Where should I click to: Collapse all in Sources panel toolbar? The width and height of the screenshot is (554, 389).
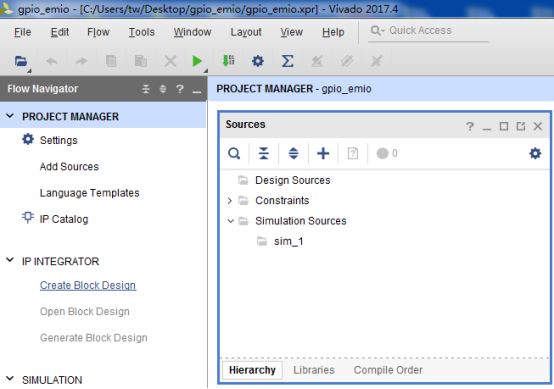[x=264, y=153]
